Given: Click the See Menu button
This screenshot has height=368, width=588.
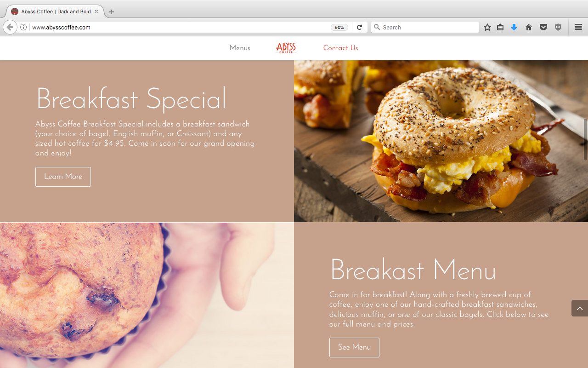Looking at the screenshot, I should [x=354, y=347].
